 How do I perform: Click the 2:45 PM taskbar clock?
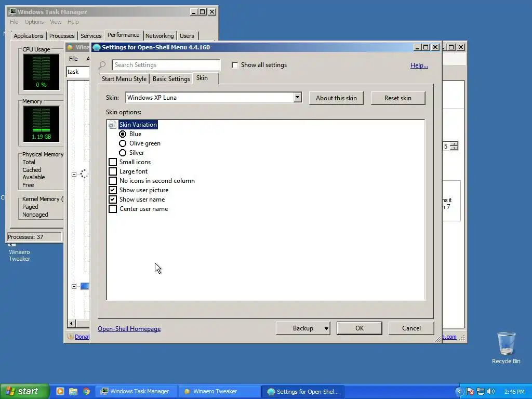point(514,392)
